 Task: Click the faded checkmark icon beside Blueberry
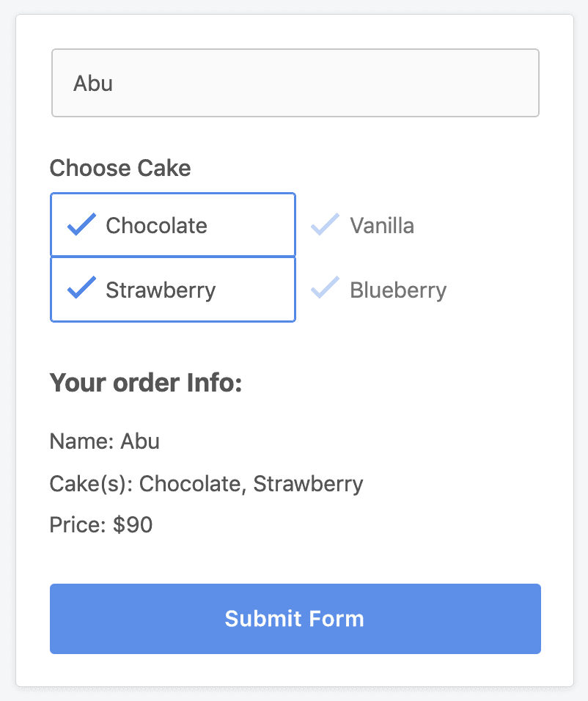(325, 288)
